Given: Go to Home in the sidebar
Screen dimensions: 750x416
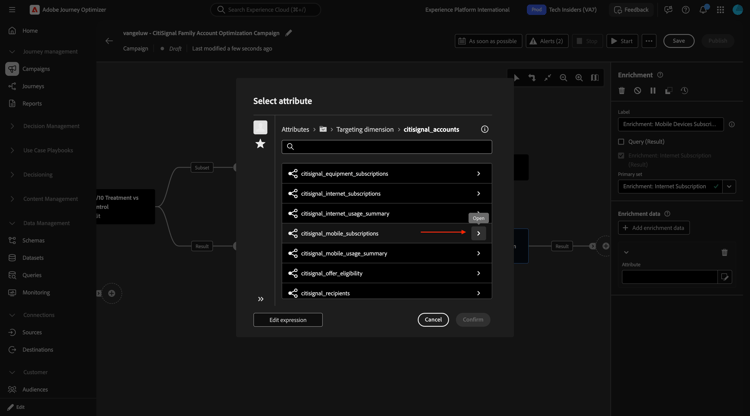Looking at the screenshot, I should (x=30, y=31).
